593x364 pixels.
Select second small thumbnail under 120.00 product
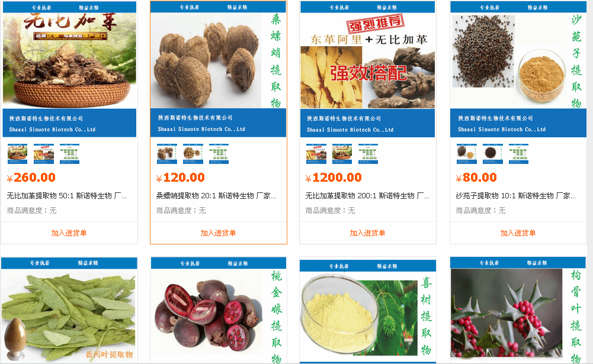coord(193,153)
